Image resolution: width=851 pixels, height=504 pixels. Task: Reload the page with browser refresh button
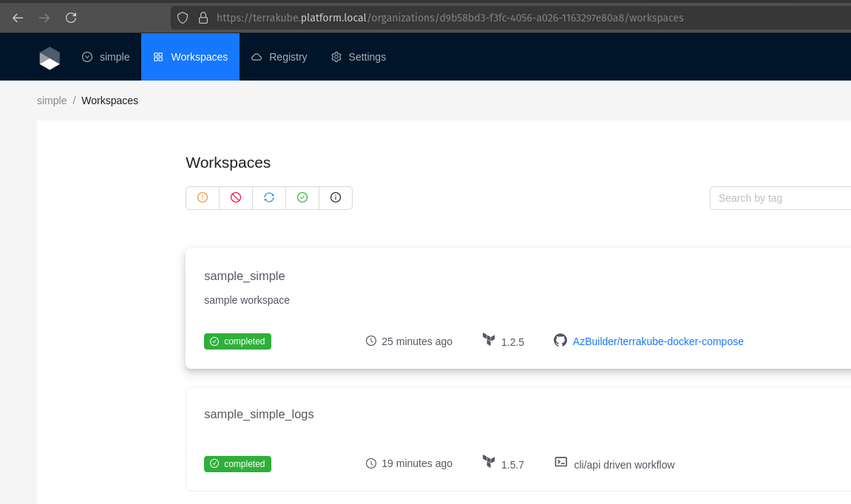tap(71, 18)
